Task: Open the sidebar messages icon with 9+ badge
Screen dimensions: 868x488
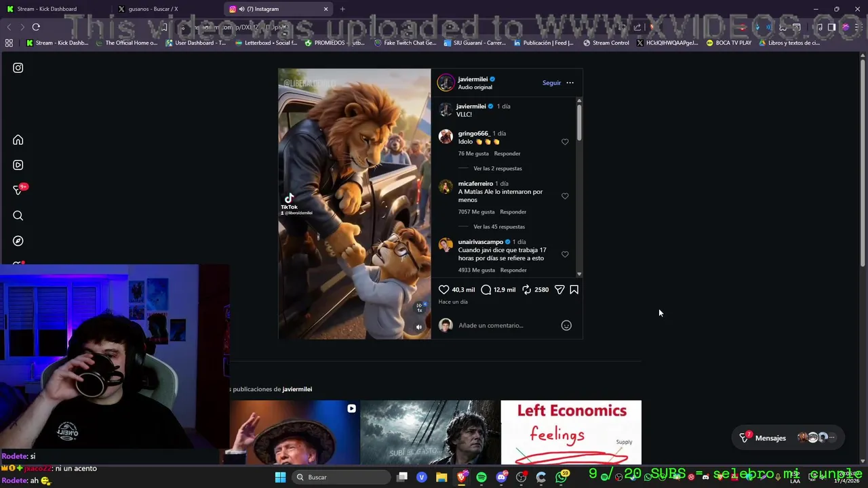Action: click(18, 190)
